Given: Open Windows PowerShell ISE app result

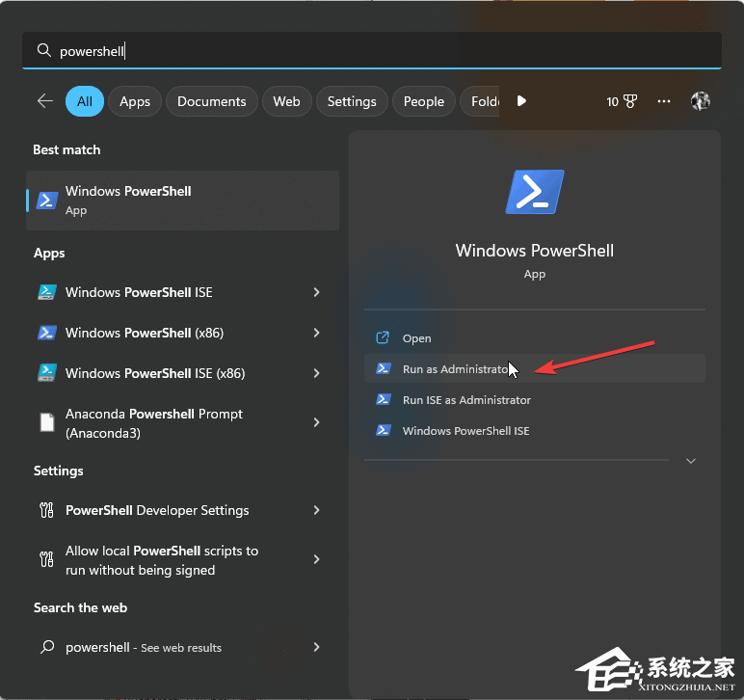Looking at the screenshot, I should pyautogui.click(x=183, y=292).
